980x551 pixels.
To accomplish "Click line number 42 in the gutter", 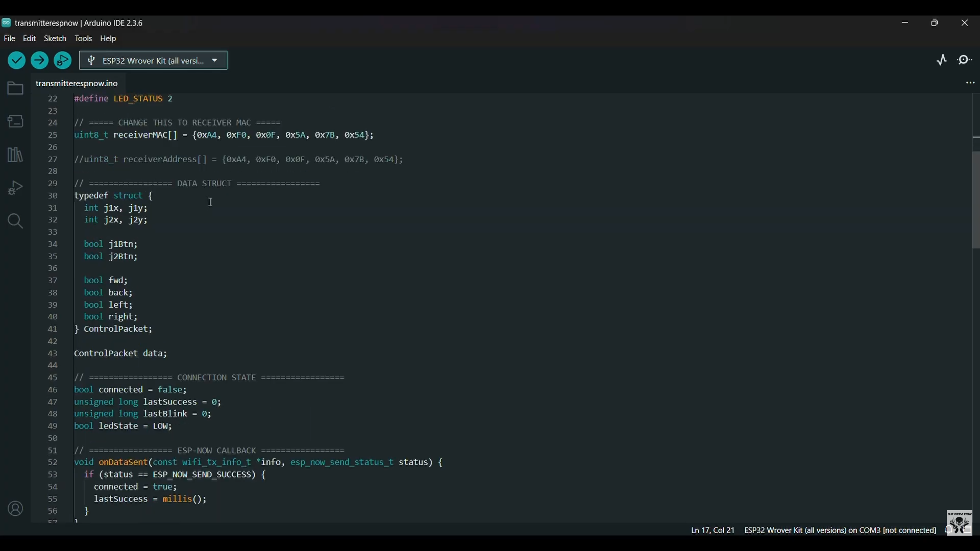I will (53, 341).
